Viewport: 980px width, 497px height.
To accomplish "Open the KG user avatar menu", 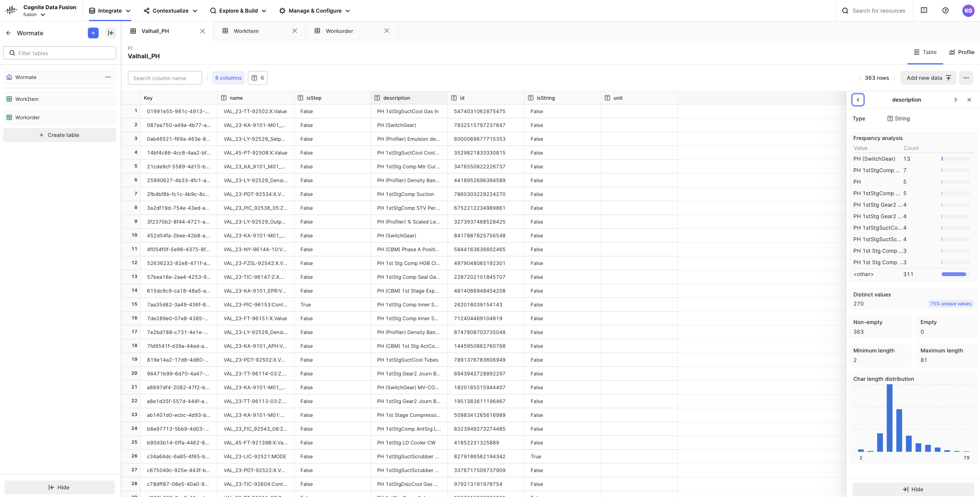I will (968, 10).
